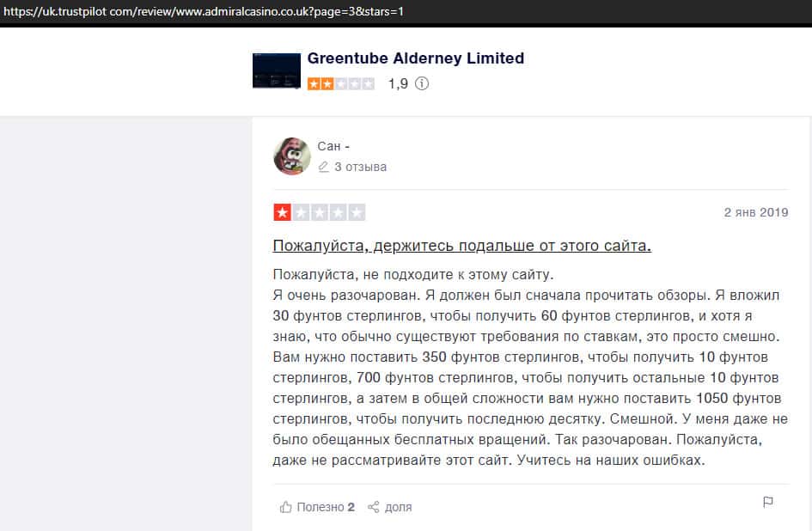Open reviewer Сан's profile avatar
Screen dimensions: 812x531
pyautogui.click(x=292, y=156)
